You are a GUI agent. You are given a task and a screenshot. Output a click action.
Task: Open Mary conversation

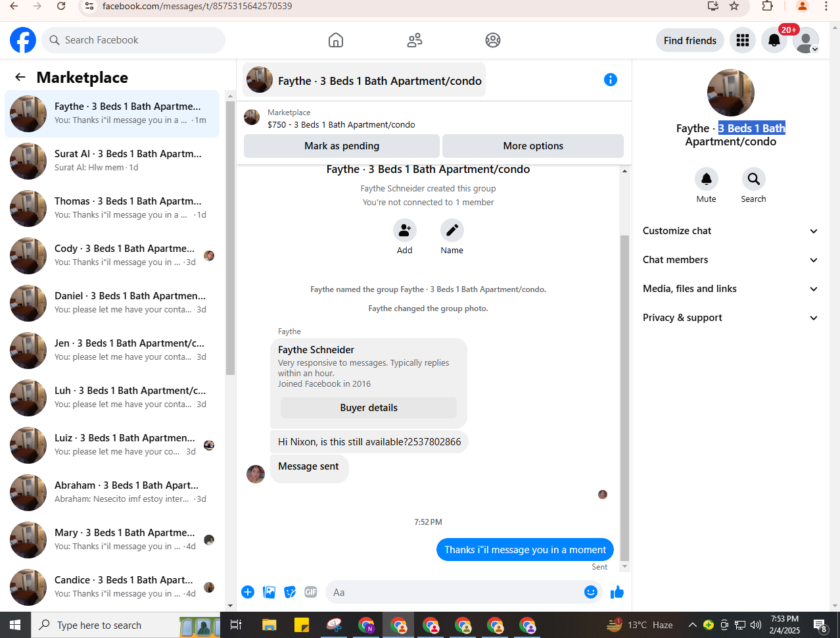[112, 540]
